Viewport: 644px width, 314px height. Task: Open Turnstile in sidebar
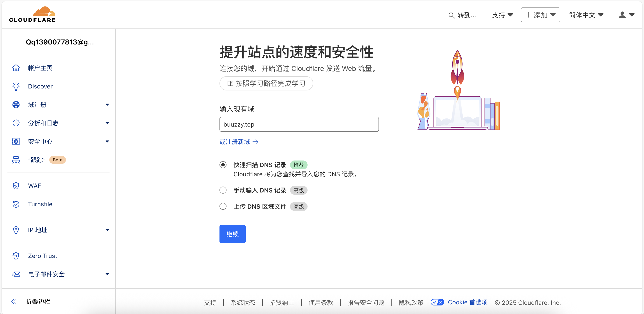click(40, 204)
